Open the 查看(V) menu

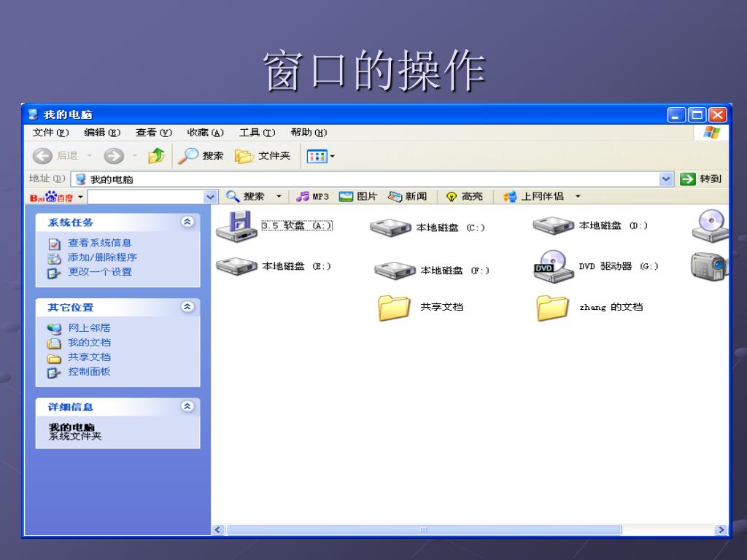pyautogui.click(x=154, y=133)
